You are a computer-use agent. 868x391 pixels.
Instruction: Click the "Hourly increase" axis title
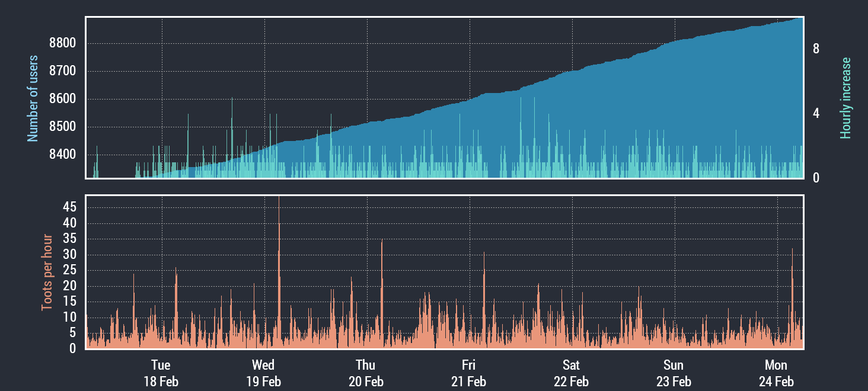click(845, 98)
